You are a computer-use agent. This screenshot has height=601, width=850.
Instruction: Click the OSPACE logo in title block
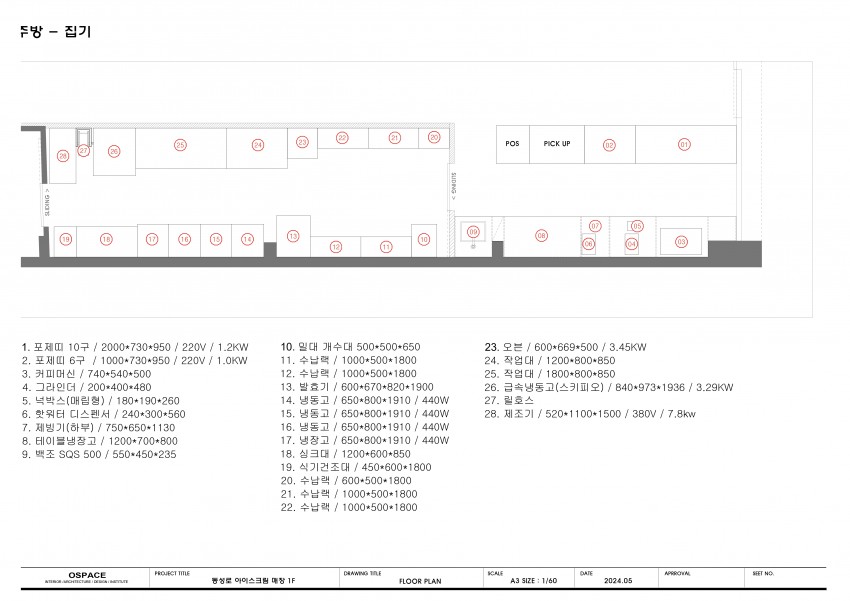85,575
